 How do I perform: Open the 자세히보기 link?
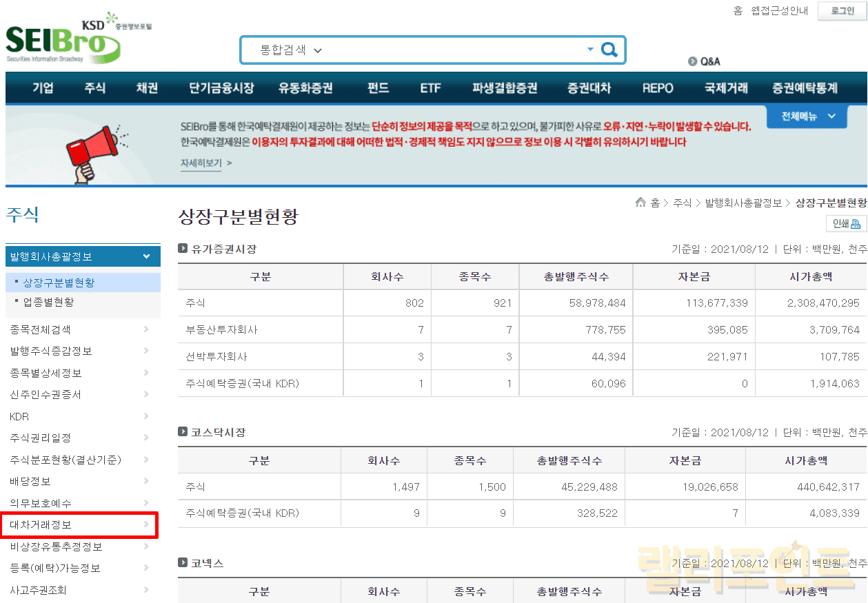click(201, 163)
